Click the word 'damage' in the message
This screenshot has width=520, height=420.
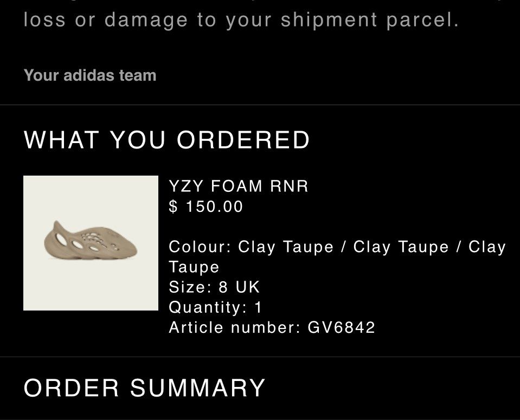pyautogui.click(x=146, y=20)
